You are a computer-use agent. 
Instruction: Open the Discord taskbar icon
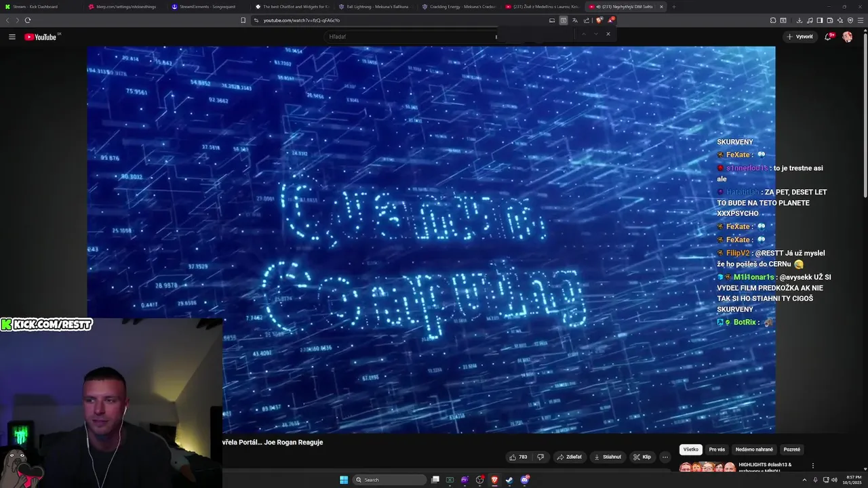point(525,480)
